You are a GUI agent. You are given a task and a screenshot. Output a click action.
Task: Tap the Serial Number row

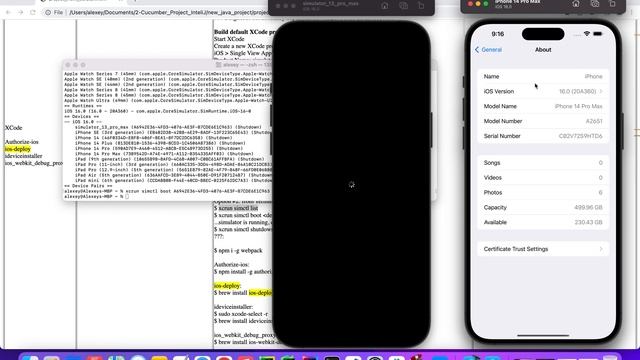[x=543, y=136]
